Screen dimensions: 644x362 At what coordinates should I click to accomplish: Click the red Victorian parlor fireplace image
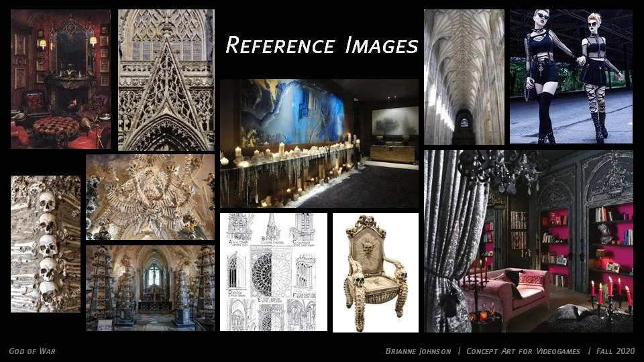pyautogui.click(x=60, y=79)
